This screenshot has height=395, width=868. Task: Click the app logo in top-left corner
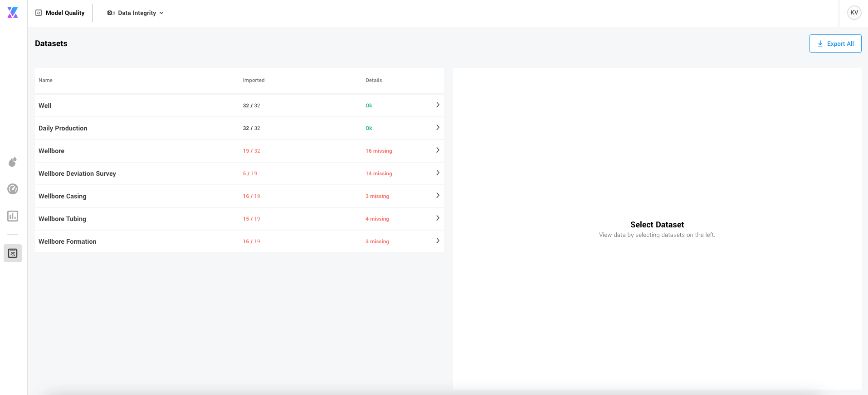coord(13,13)
